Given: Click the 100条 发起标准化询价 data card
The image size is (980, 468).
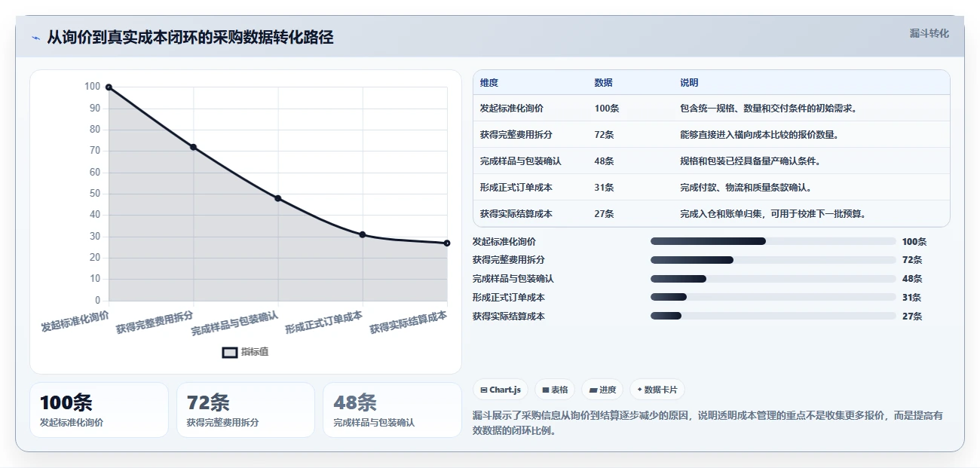Looking at the screenshot, I should 99,410.
